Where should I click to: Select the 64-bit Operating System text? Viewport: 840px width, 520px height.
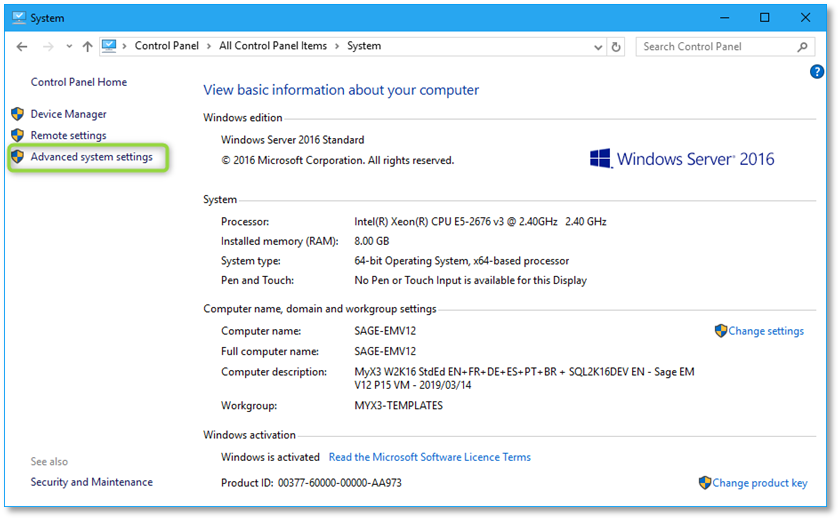(462, 261)
